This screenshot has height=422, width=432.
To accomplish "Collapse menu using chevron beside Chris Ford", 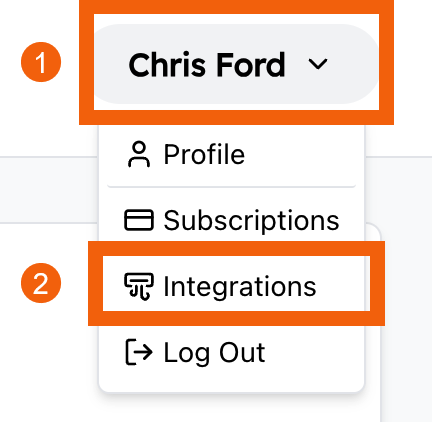I will (318, 64).
